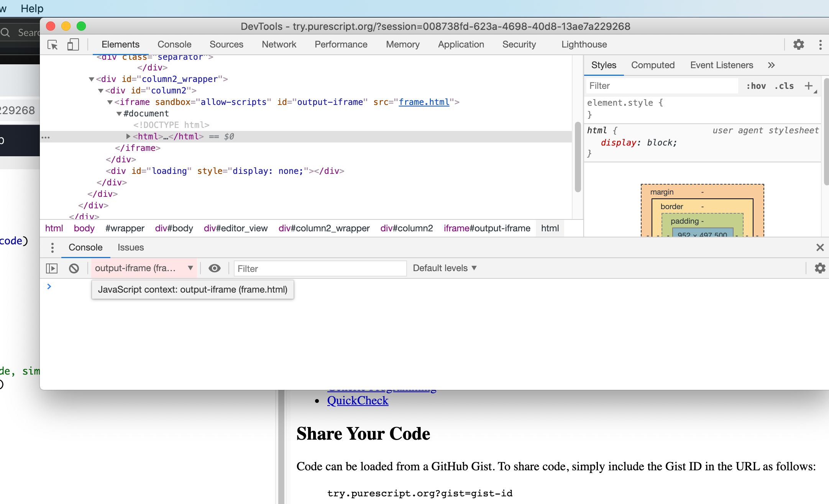Open the DevTools three-dot customize menu
Viewport: 829px width, 504px height.
point(820,44)
